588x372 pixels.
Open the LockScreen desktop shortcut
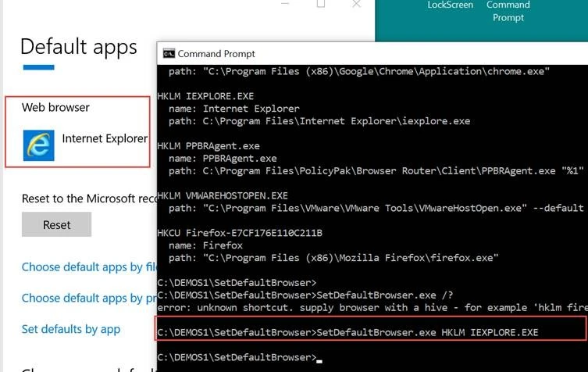point(451,5)
